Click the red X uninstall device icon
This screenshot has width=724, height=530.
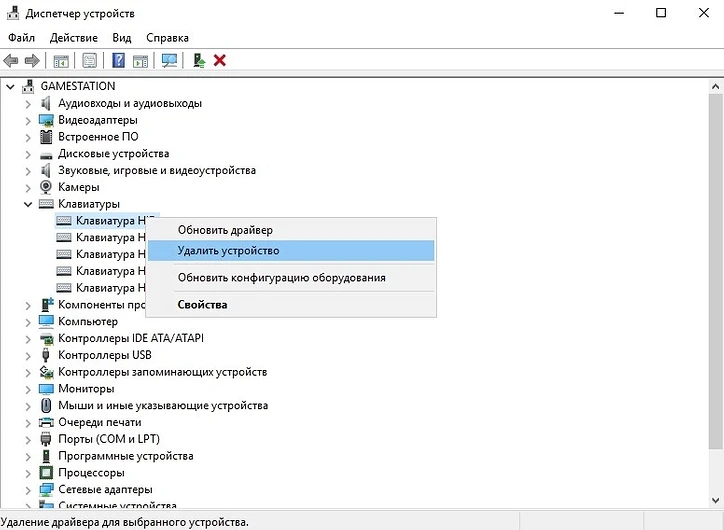(x=220, y=60)
